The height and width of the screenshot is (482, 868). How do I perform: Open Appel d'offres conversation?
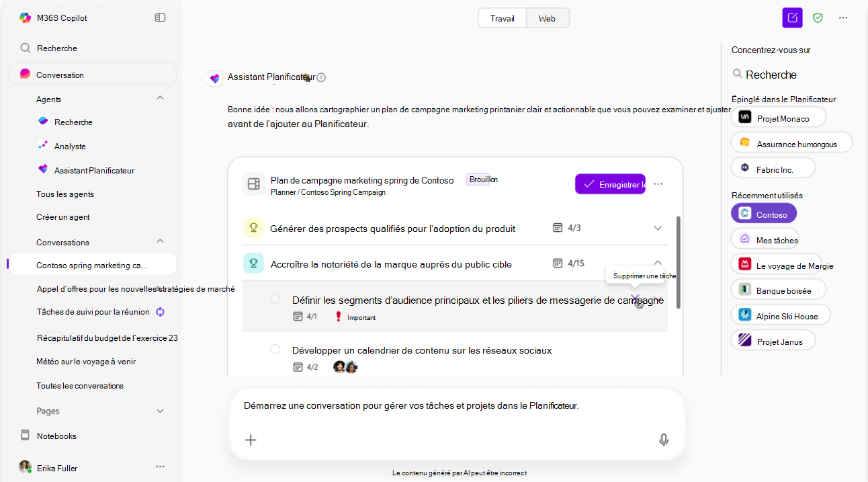click(136, 289)
